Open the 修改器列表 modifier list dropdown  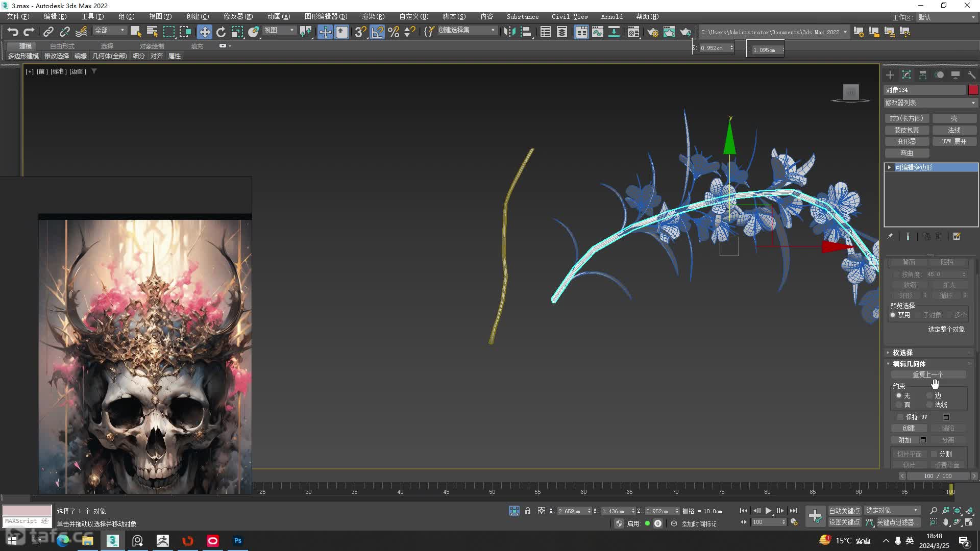[x=930, y=103]
